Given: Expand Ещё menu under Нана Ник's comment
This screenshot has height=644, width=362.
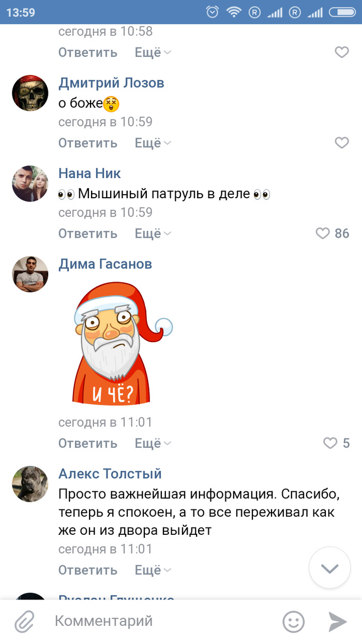Looking at the screenshot, I should [x=153, y=233].
